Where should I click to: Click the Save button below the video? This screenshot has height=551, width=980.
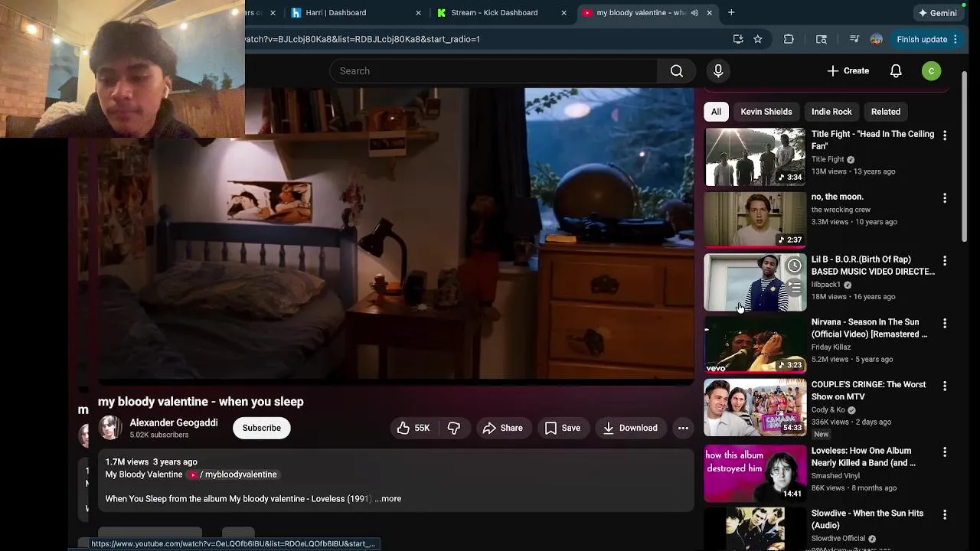click(563, 428)
